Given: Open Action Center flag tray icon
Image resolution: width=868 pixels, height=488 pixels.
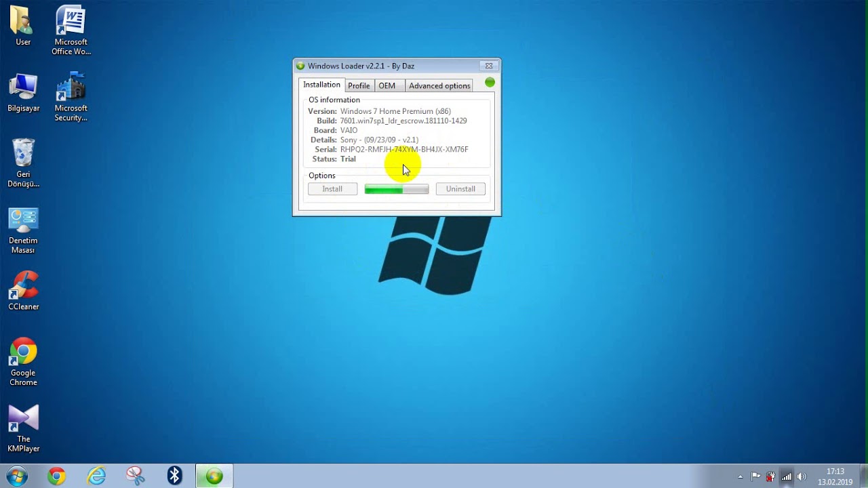Looking at the screenshot, I should point(755,476).
